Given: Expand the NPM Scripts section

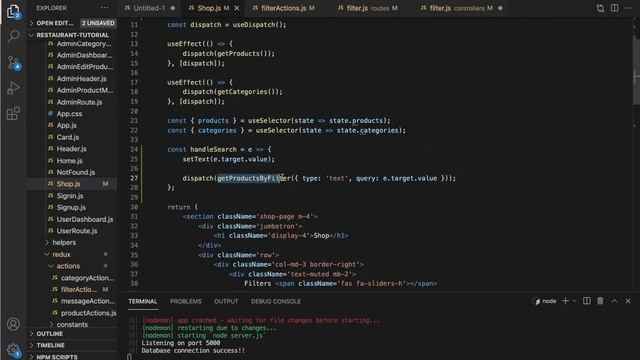Looking at the screenshot, I should [x=57, y=357].
